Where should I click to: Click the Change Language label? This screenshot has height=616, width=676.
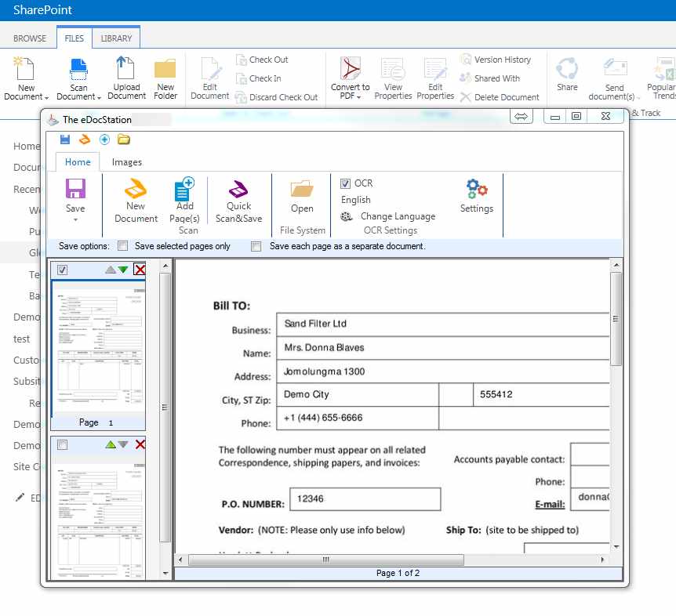pyautogui.click(x=398, y=216)
